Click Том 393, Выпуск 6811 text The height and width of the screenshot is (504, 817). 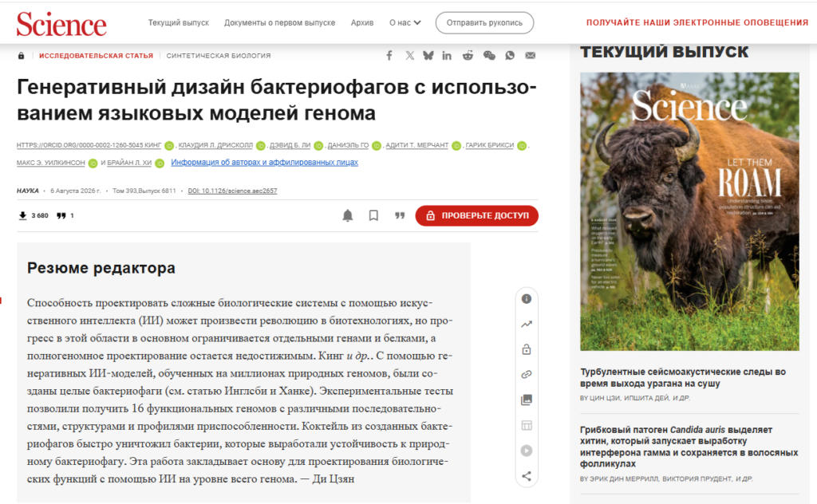144,191
